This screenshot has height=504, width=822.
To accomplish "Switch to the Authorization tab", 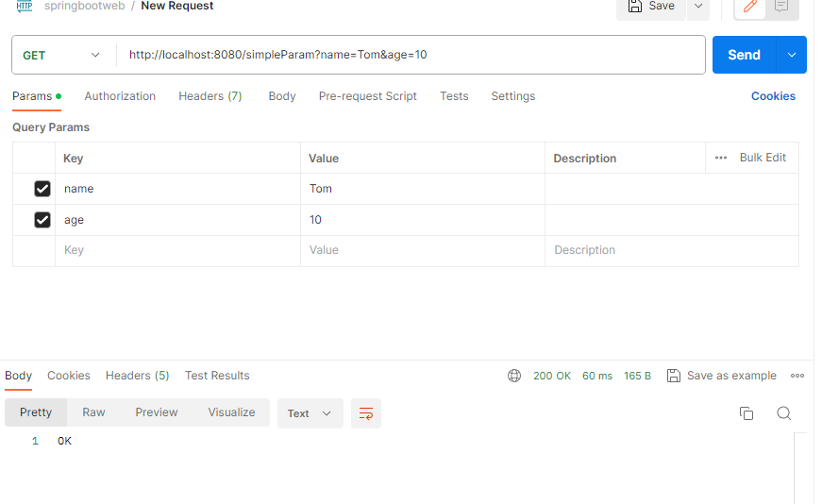I will coord(120,96).
